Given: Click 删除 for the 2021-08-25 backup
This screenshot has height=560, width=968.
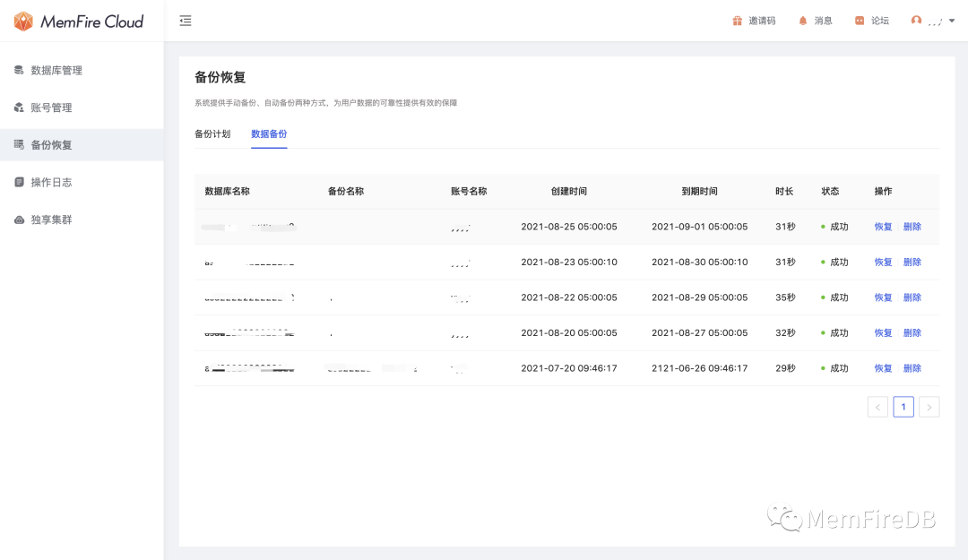Looking at the screenshot, I should (x=912, y=227).
